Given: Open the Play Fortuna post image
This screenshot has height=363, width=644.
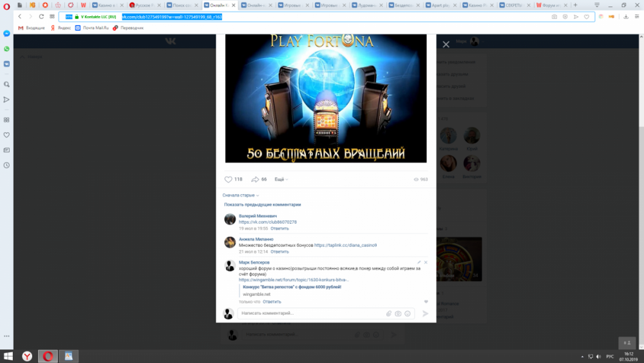Looking at the screenshot, I should 326,98.
